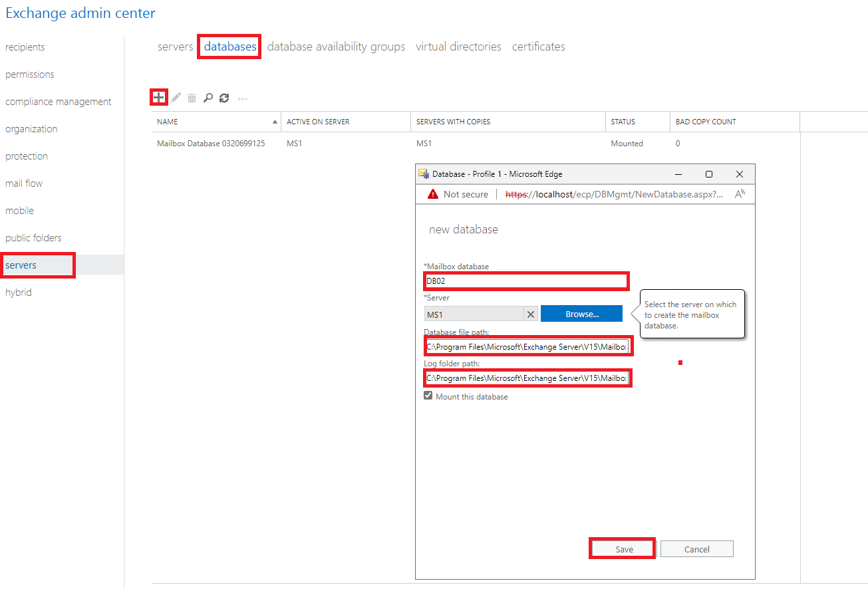Image resolution: width=868 pixels, height=589 pixels.
Task: Open mail flow in the left navigation
Action: coord(24,183)
